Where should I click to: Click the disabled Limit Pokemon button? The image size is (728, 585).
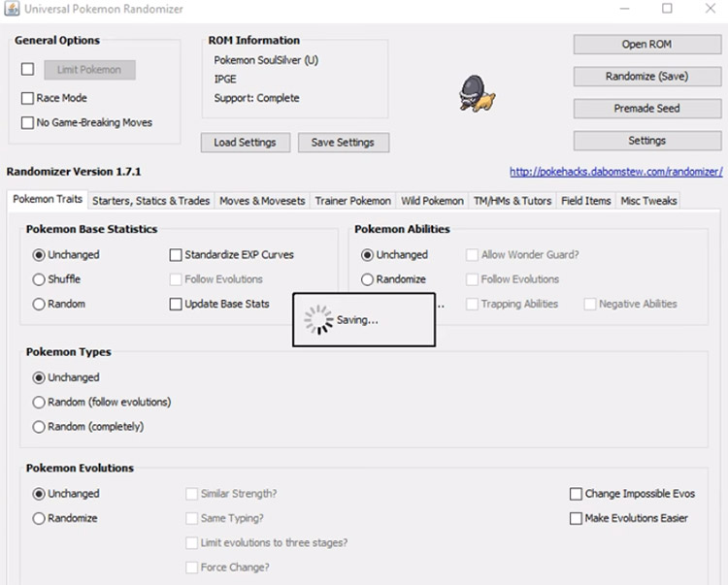89,70
